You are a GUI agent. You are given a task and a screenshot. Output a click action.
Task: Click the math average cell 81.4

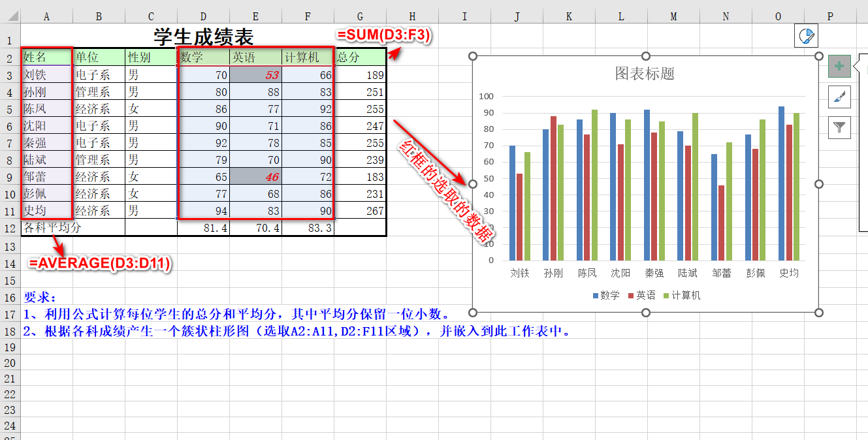click(x=203, y=228)
